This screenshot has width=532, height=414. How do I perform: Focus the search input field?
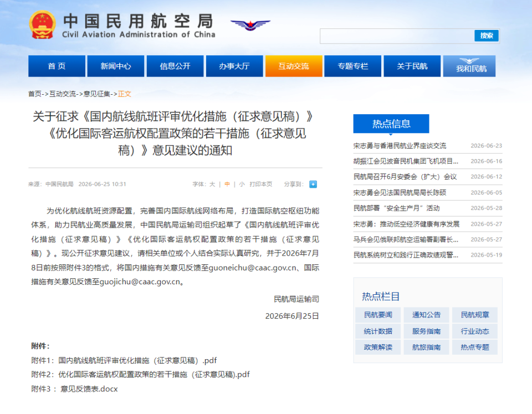397,36
